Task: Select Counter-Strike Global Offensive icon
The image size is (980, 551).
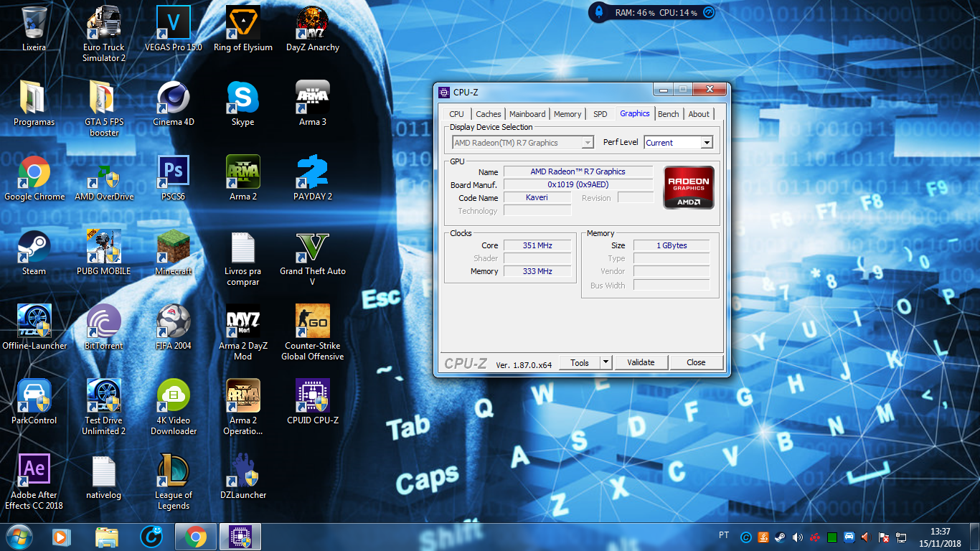Action: click(x=313, y=332)
